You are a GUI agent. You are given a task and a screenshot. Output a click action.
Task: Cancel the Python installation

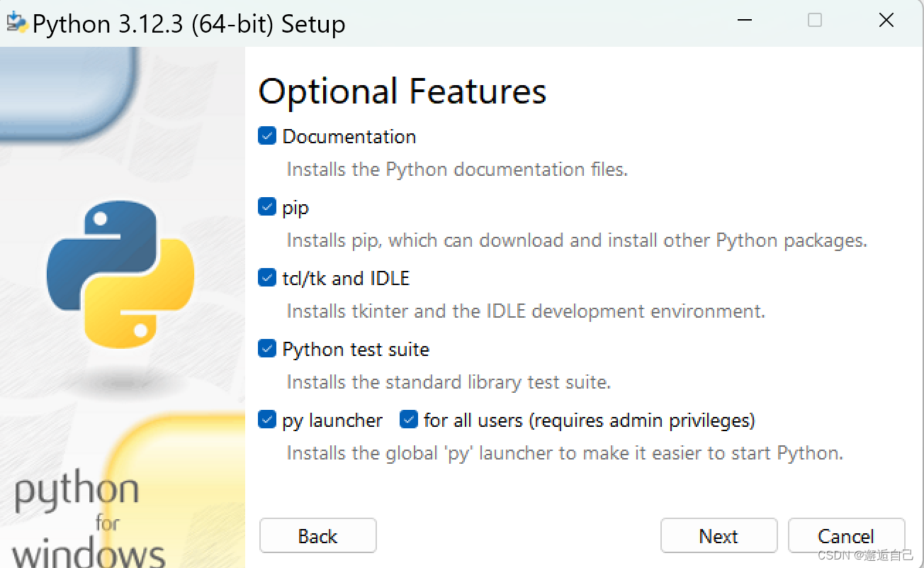(845, 536)
